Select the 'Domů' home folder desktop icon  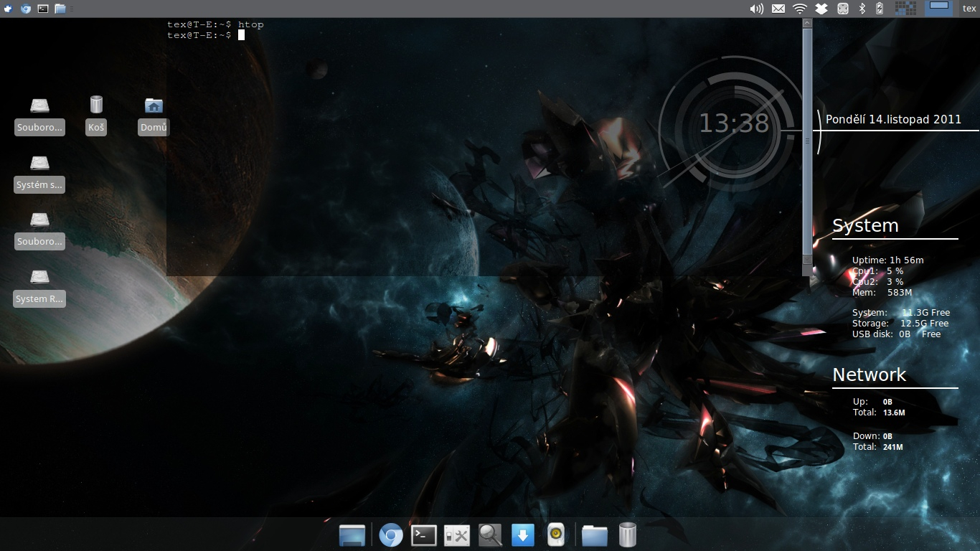coord(154,116)
